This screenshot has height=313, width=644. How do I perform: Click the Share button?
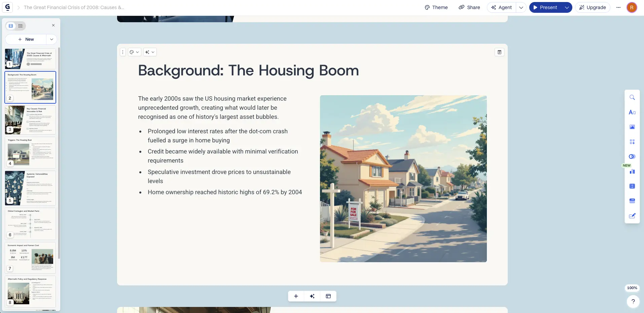tap(469, 7)
